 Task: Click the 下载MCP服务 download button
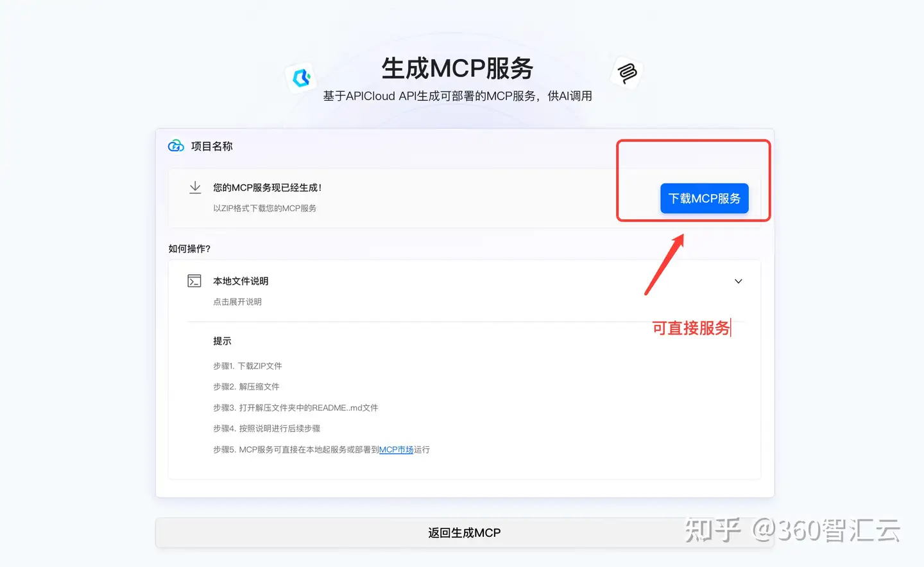(704, 198)
